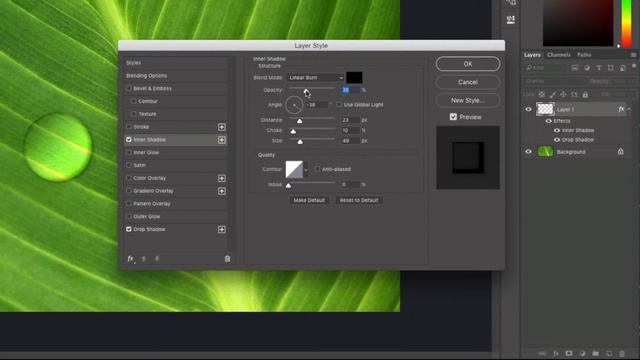Open the fx menu in Layer Style dialog
This screenshot has height=360, width=640.
[131, 259]
